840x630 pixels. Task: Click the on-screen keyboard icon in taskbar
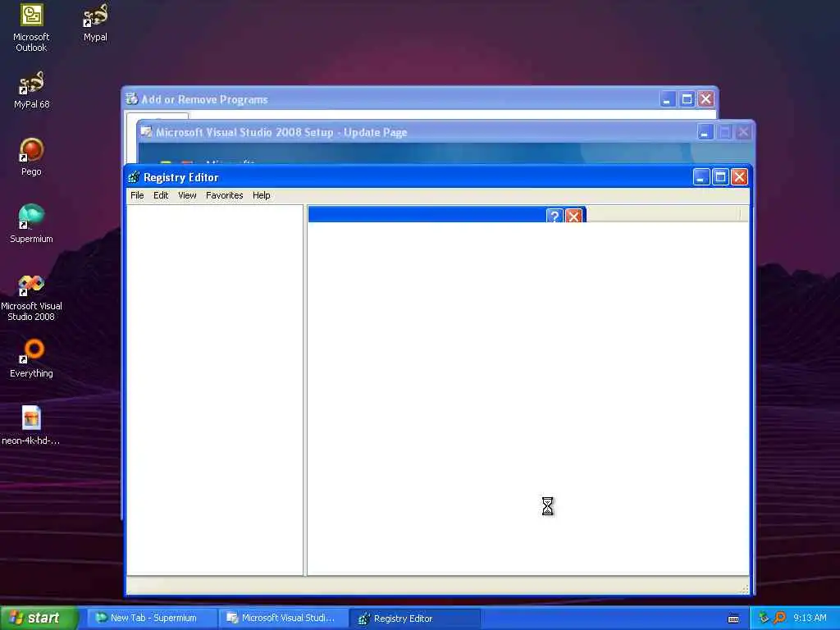tap(733, 619)
